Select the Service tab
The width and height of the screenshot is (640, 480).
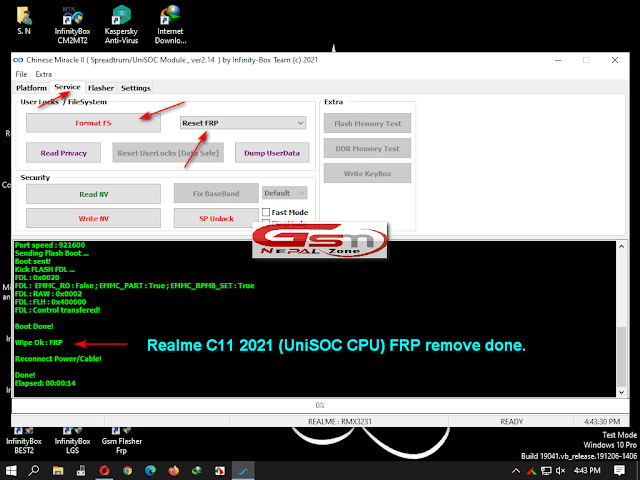[67, 87]
